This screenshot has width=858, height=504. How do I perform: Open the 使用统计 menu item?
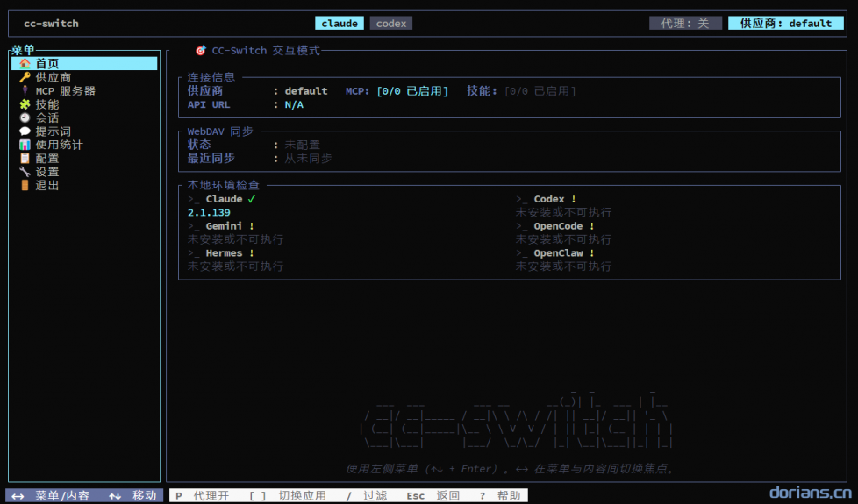click(84, 145)
